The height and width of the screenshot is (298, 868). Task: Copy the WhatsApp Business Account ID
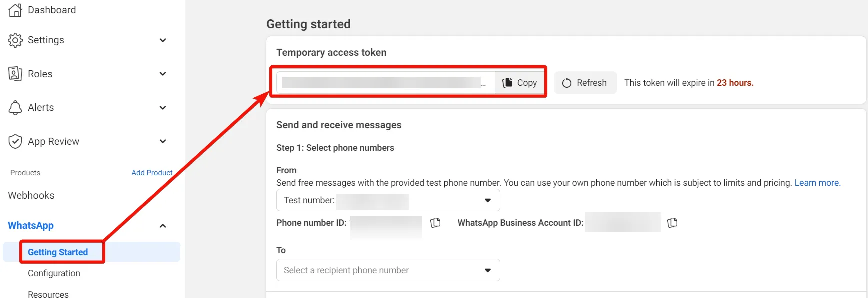[673, 223]
